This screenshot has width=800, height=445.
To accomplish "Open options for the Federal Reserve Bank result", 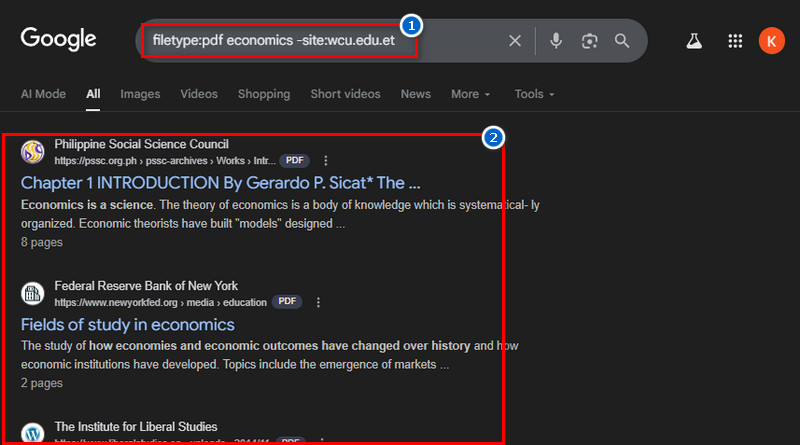I will pos(318,302).
